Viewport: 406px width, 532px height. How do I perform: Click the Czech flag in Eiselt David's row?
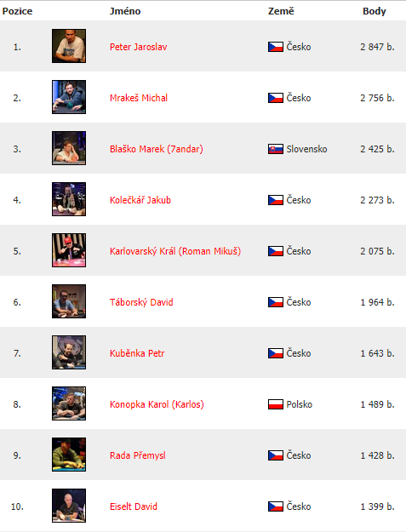pyautogui.click(x=276, y=506)
